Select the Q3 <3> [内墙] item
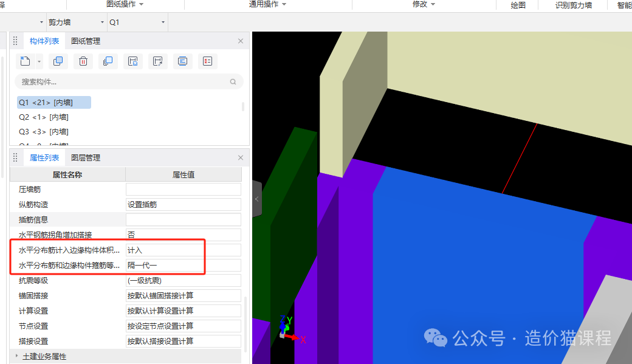Viewport: 632px width, 364px height. [44, 131]
